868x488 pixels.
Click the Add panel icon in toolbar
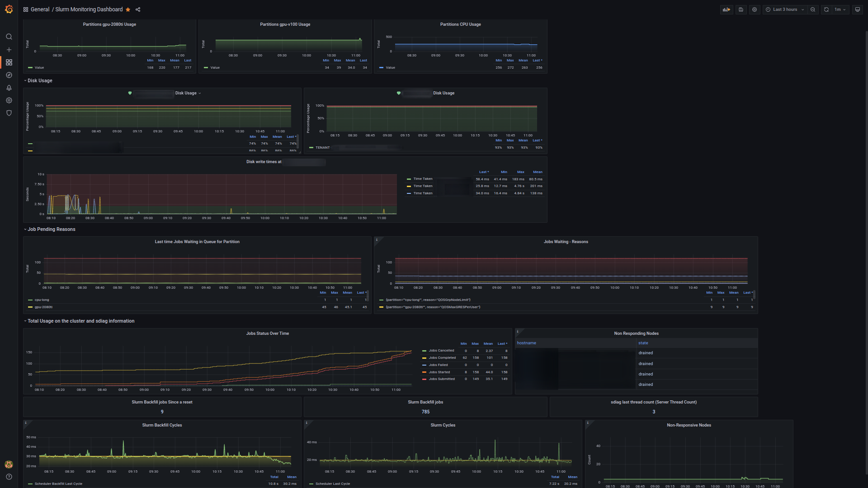pos(726,9)
